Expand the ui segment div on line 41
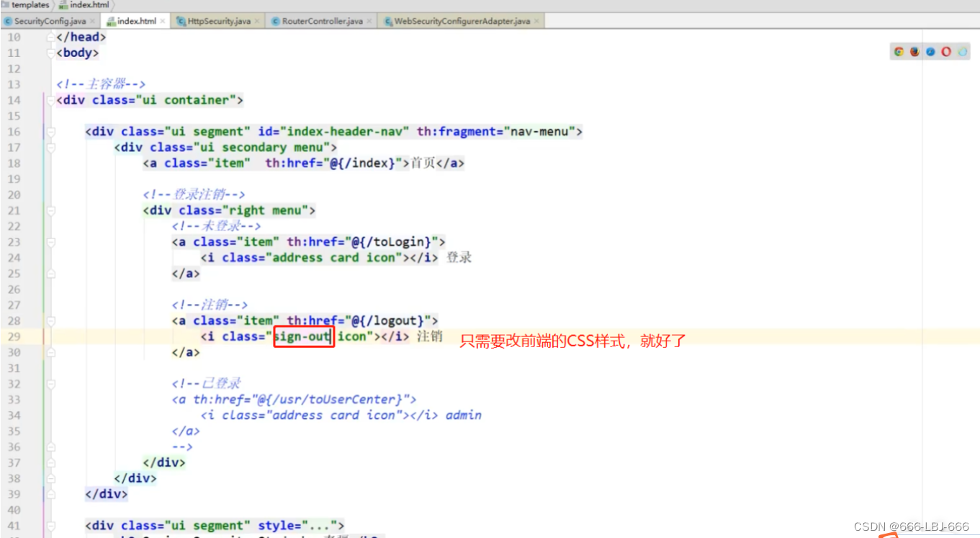 tap(50, 526)
